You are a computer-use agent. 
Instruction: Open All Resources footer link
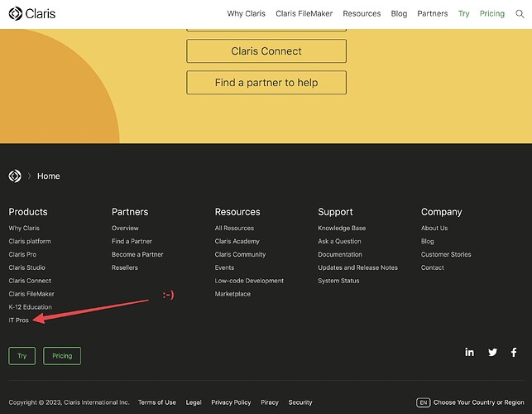[x=234, y=229]
